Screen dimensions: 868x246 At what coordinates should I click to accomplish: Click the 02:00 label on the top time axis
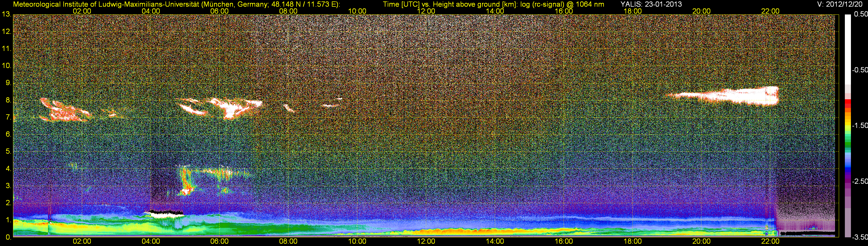[x=82, y=11]
